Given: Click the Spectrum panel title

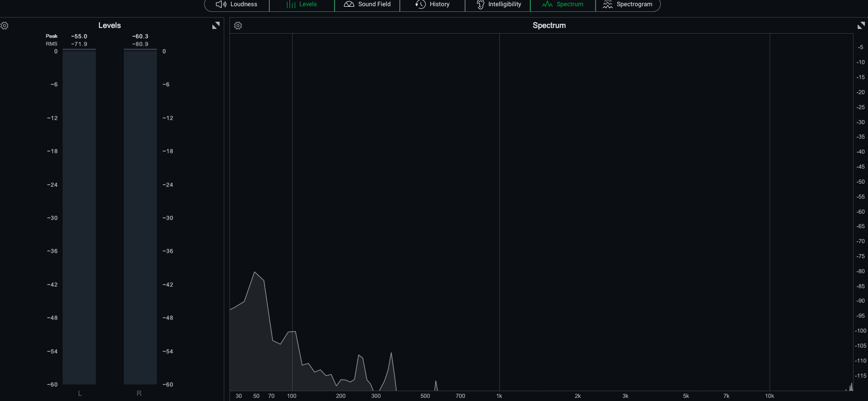Looking at the screenshot, I should click(x=549, y=25).
